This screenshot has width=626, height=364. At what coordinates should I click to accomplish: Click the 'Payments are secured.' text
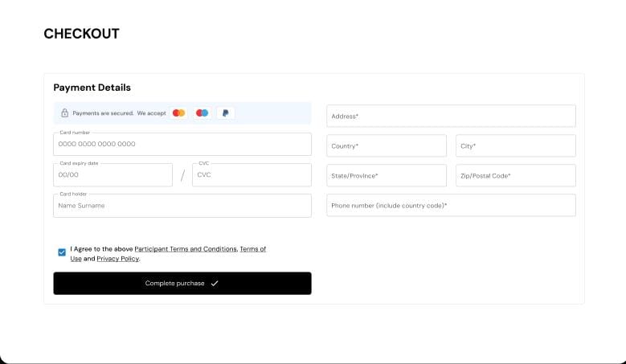tap(103, 113)
